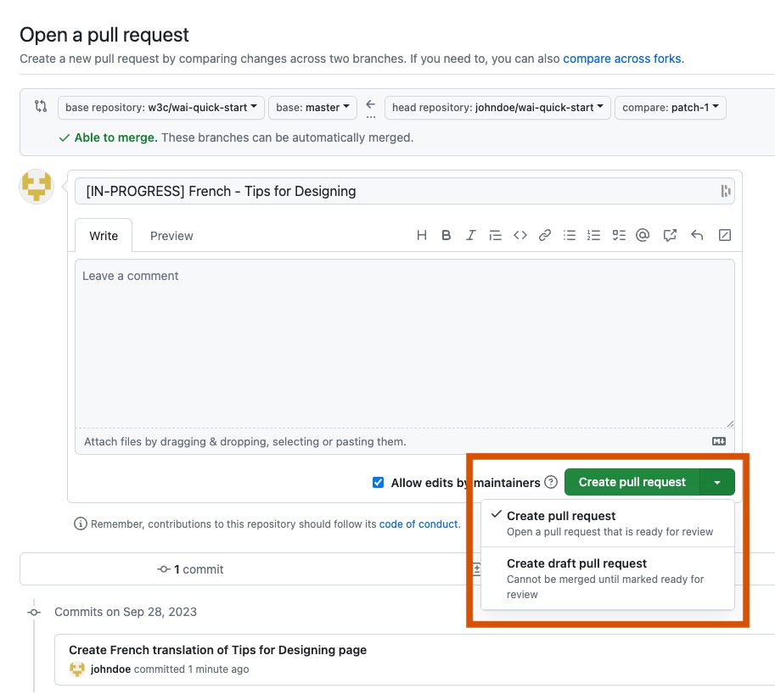Screen dimensions: 775x700
Task: Insert a quote block from the toolbar
Action: pyautogui.click(x=496, y=235)
